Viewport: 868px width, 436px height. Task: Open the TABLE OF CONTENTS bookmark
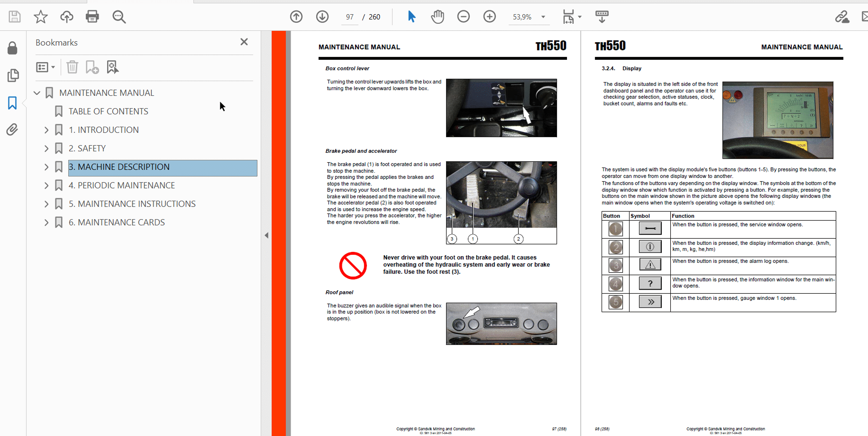click(x=108, y=111)
